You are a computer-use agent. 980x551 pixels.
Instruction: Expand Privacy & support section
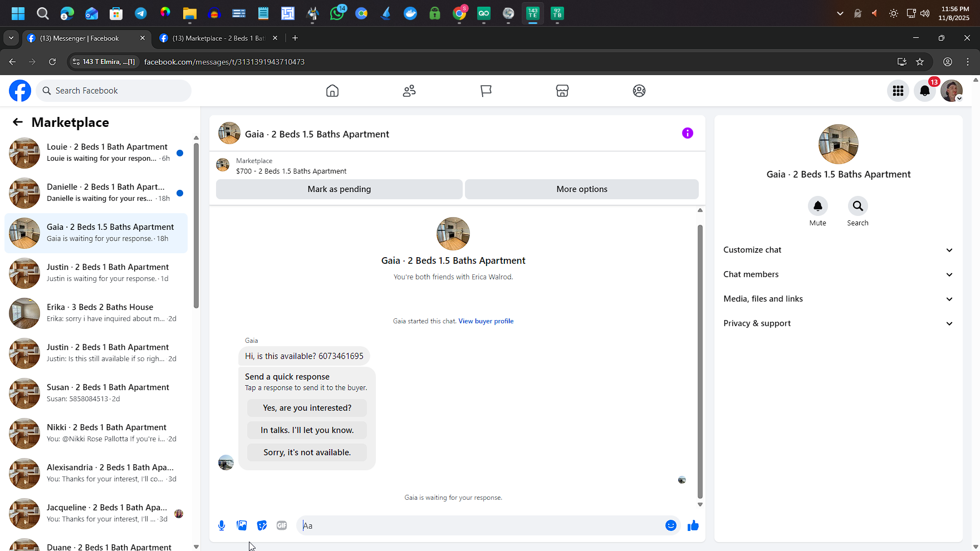point(839,323)
